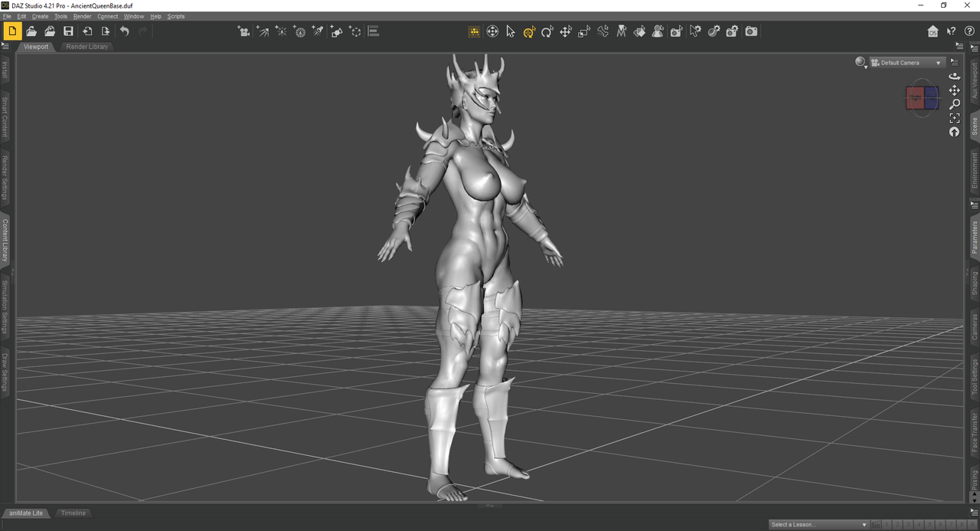Create a new distant light

263,31
